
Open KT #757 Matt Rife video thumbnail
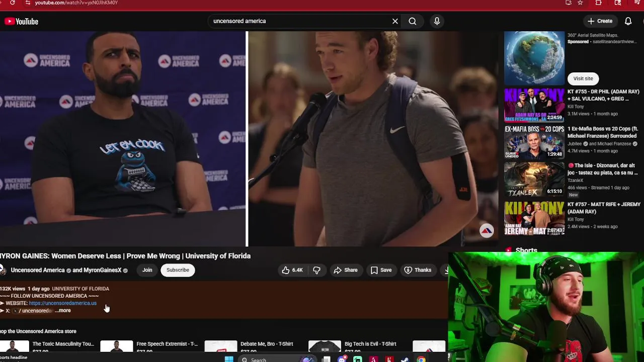[534, 218]
